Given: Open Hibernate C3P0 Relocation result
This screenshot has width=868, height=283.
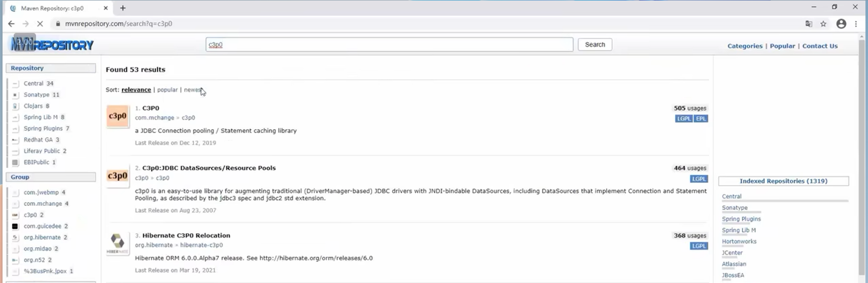Looking at the screenshot, I should (x=186, y=235).
